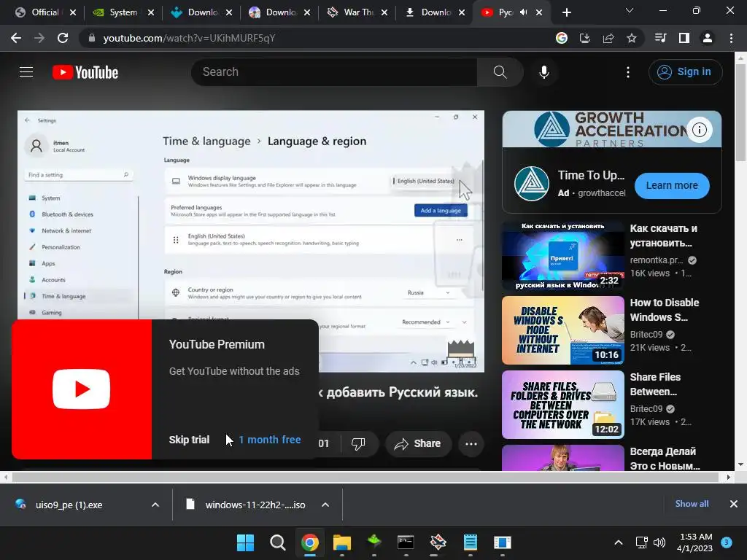This screenshot has width=747, height=560.
Task: Click the horizontal page scrollbar
Action: click(367, 477)
